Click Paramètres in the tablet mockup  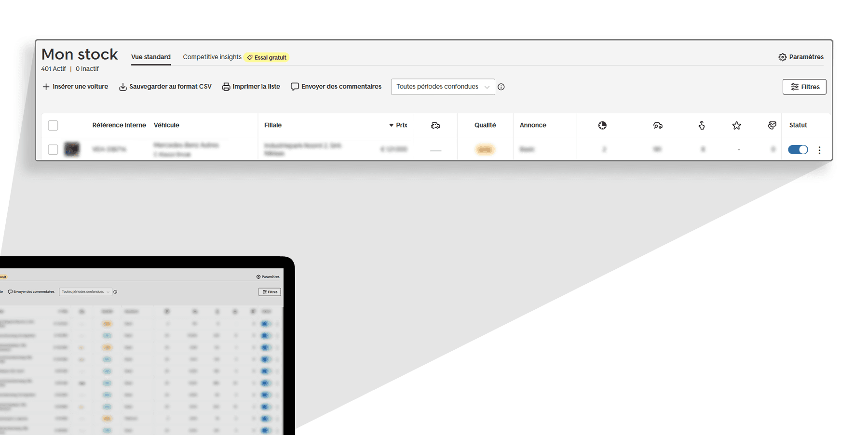268,277
